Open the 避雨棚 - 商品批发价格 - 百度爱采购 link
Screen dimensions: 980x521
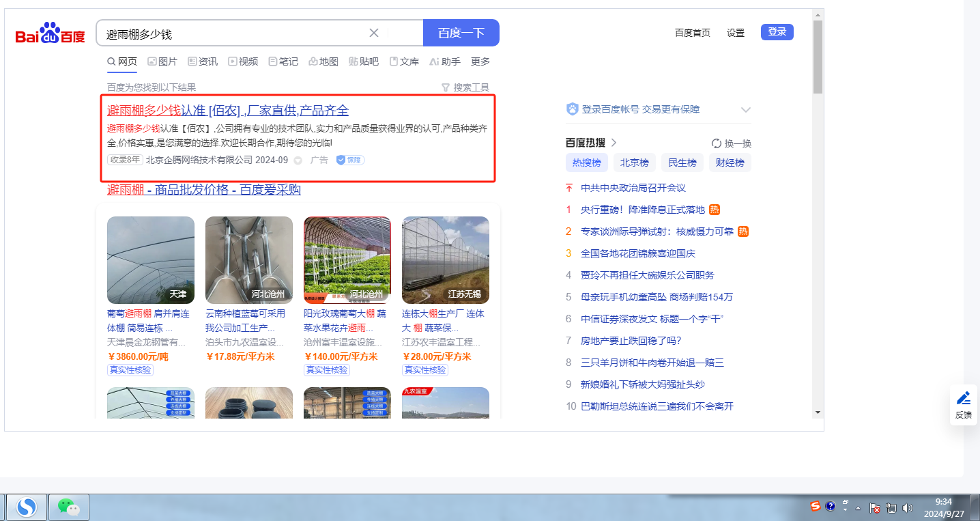tap(204, 189)
